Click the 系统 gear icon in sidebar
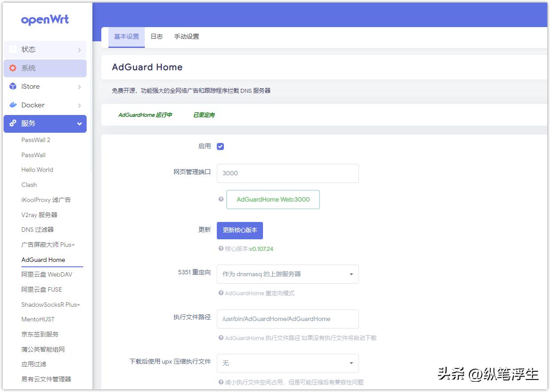550x392 pixels. coord(13,68)
